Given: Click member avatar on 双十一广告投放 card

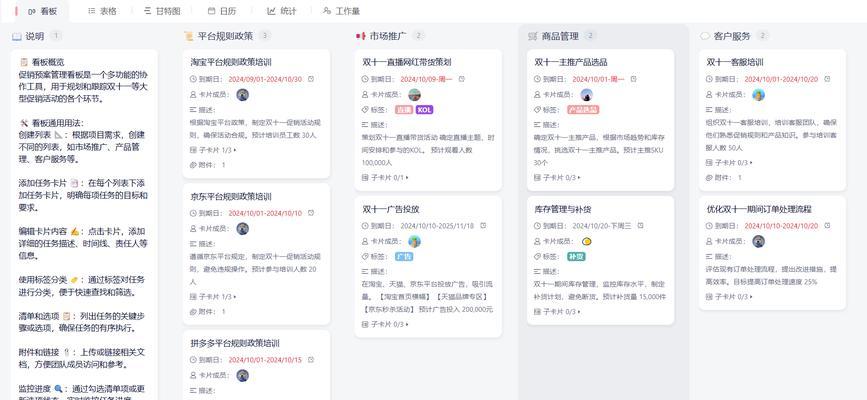Looking at the screenshot, I should [x=414, y=241].
